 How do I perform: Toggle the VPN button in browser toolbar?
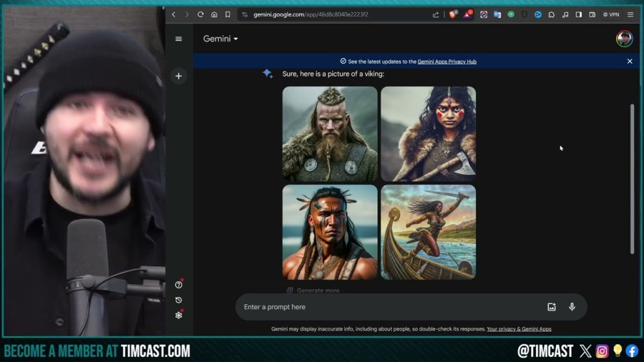(x=611, y=14)
